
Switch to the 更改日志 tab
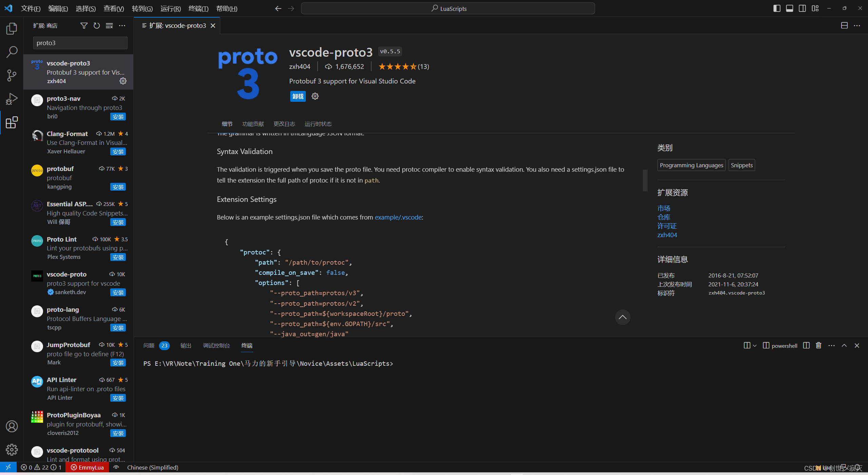coord(284,124)
